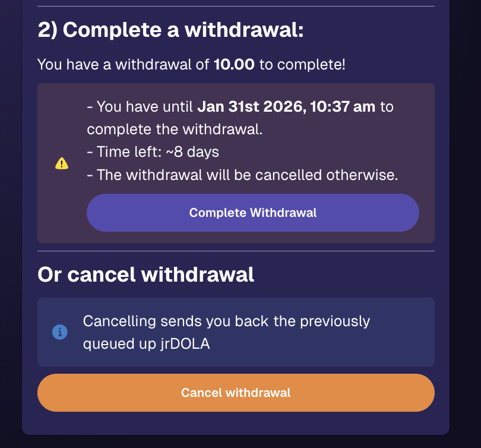Click the "You have a withdrawal of" text
The image size is (481, 448).
coord(123,64)
